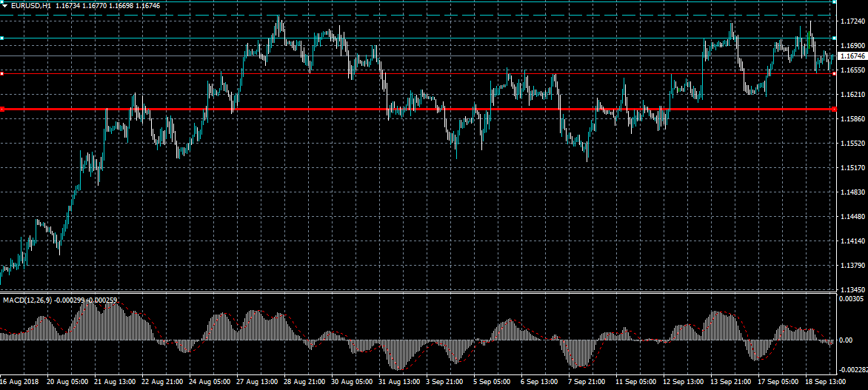This screenshot has height=390, width=868.
Task: Click the 7 Sep 21:00 time label
Action: pyautogui.click(x=588, y=383)
